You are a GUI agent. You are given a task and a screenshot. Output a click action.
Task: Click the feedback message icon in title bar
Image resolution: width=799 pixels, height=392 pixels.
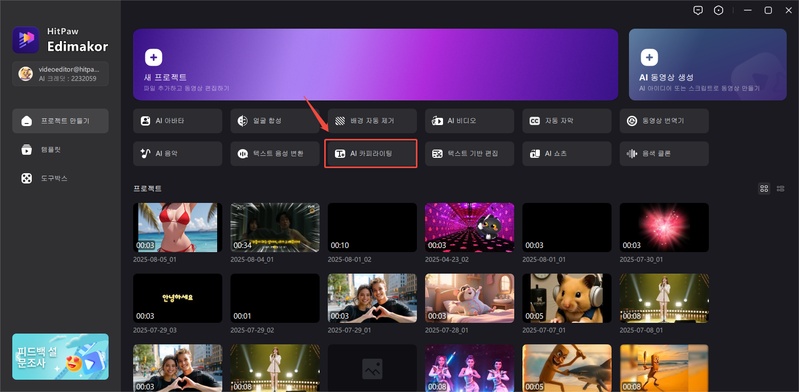(698, 10)
